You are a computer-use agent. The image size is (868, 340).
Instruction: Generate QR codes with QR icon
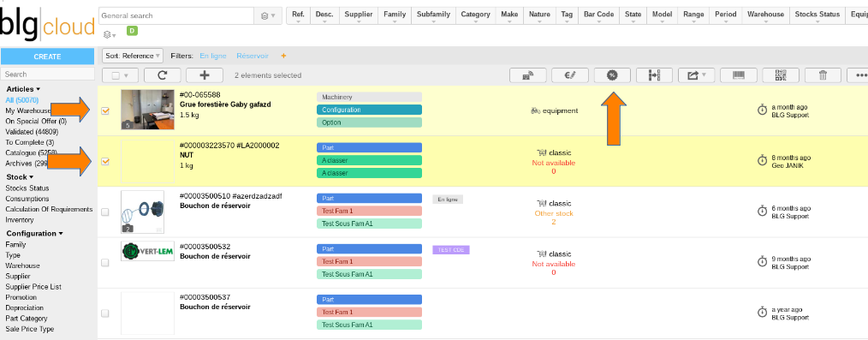(781, 75)
